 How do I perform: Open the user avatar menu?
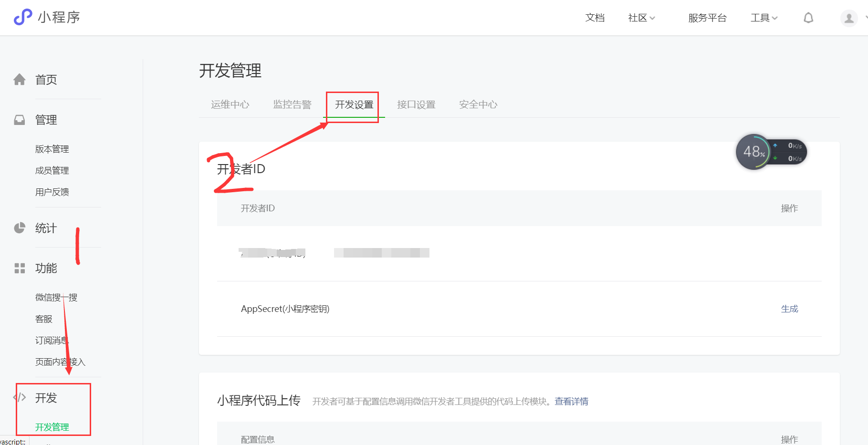click(849, 18)
